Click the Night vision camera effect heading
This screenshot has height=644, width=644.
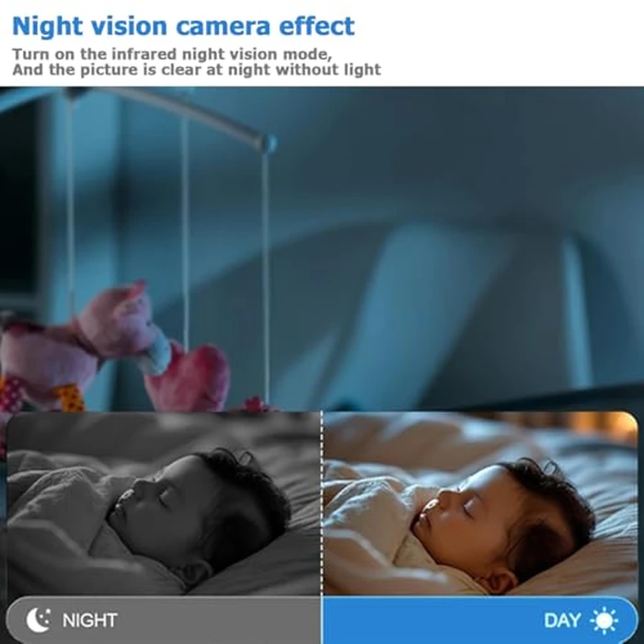click(x=183, y=27)
